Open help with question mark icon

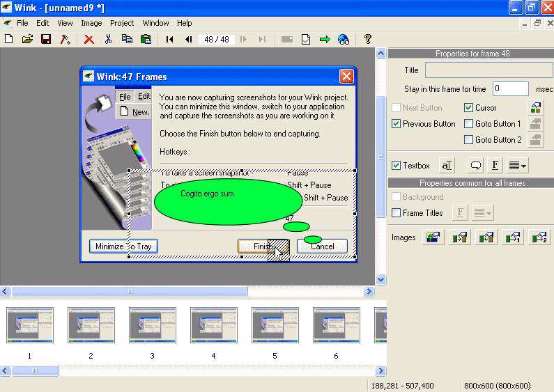[x=367, y=39]
